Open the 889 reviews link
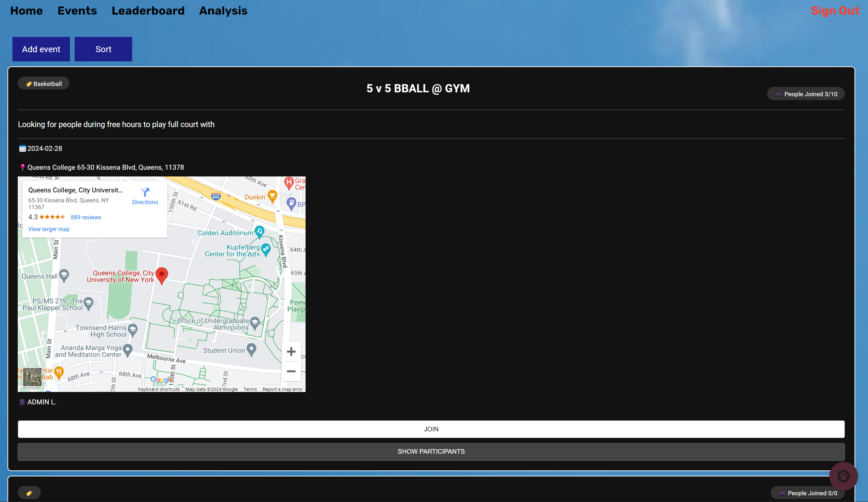Viewport: 868px width, 502px height. coord(86,217)
